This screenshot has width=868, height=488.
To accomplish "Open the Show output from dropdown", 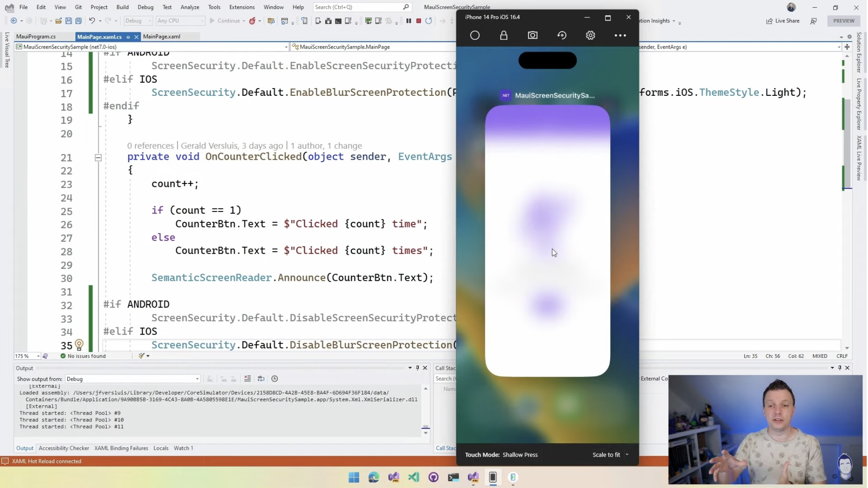I will click(x=197, y=379).
